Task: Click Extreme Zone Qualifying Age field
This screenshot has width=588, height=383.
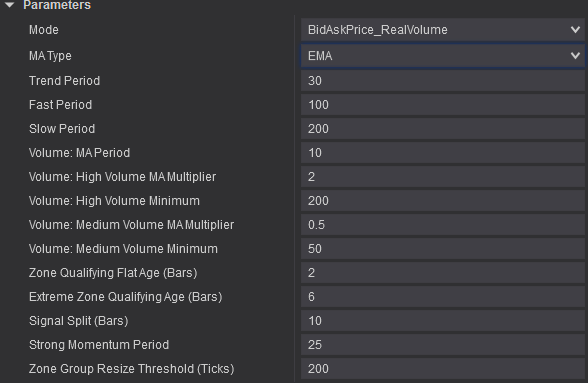Action: point(442,297)
